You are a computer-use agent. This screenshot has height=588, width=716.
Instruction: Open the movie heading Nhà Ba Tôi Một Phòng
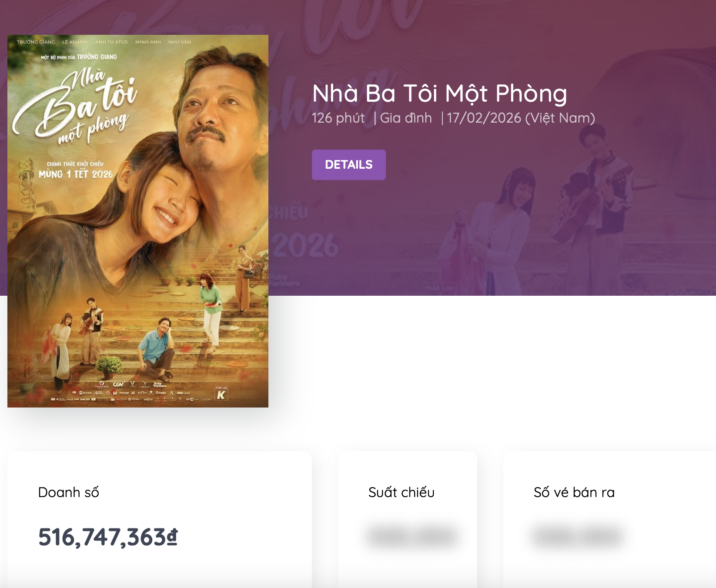439,94
